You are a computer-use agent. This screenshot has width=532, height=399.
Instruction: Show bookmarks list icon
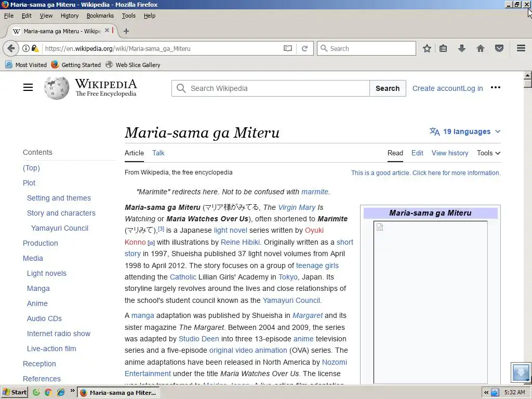tap(443, 48)
